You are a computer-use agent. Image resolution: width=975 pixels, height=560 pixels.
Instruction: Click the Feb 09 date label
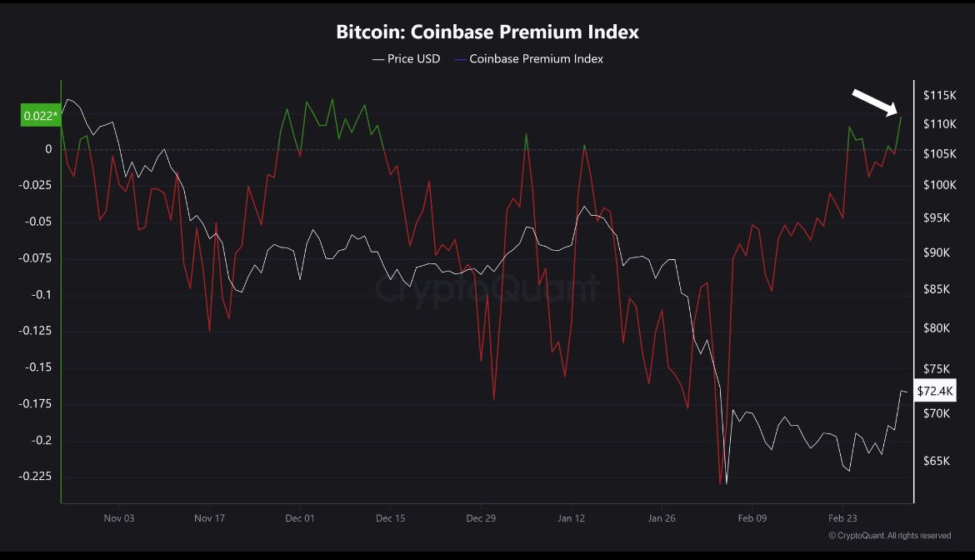[x=752, y=518]
